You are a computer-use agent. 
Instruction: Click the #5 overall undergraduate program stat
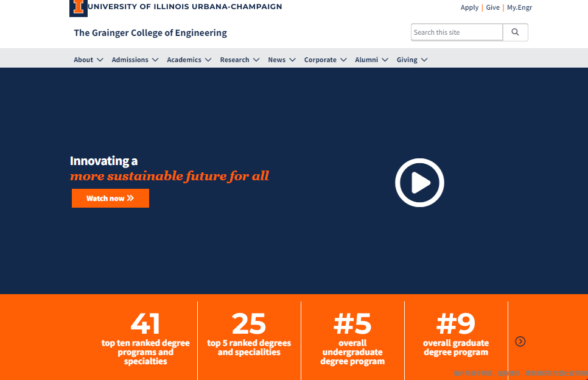[x=352, y=339]
